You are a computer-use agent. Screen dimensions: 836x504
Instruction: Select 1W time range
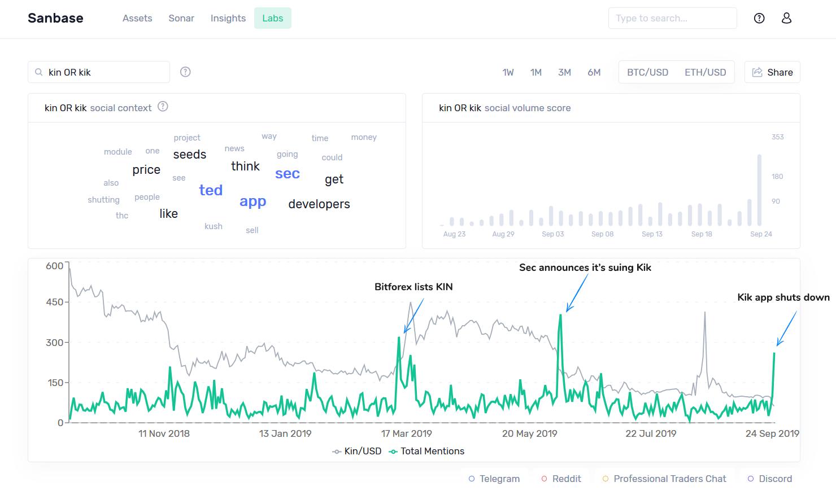(x=508, y=72)
